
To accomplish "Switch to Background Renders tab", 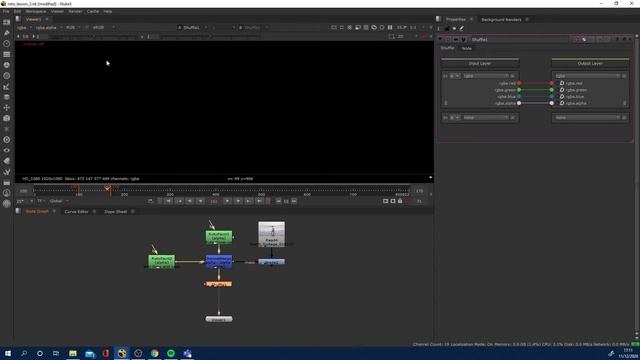I will (x=501, y=20).
